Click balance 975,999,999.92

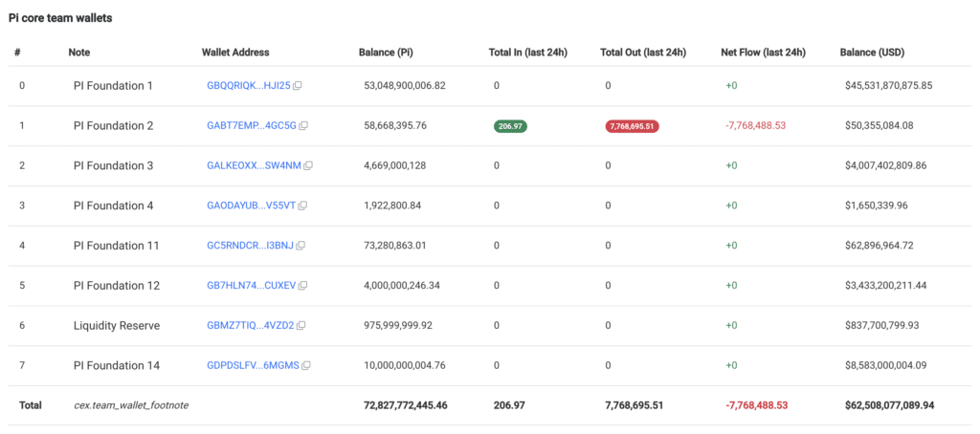(398, 326)
